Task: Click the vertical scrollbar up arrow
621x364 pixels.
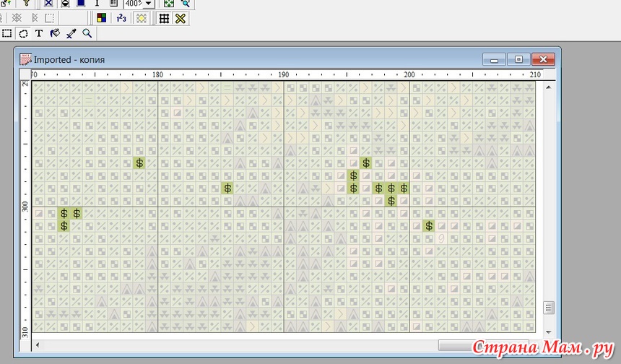Action: tap(549, 87)
